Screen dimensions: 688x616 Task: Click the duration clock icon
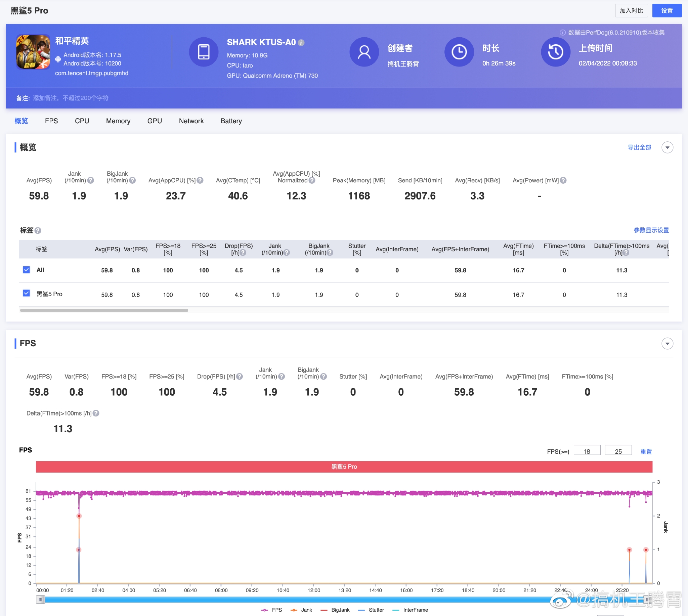[459, 52]
